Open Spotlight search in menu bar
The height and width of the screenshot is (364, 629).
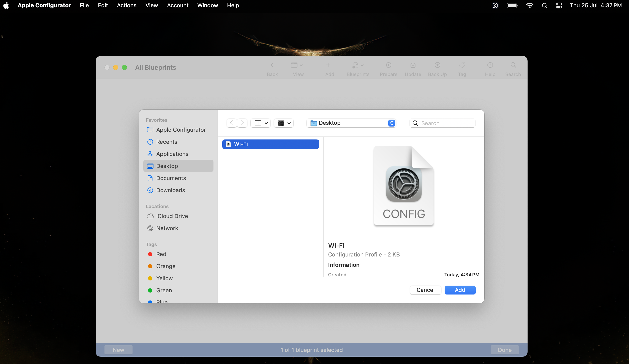pyautogui.click(x=545, y=5)
